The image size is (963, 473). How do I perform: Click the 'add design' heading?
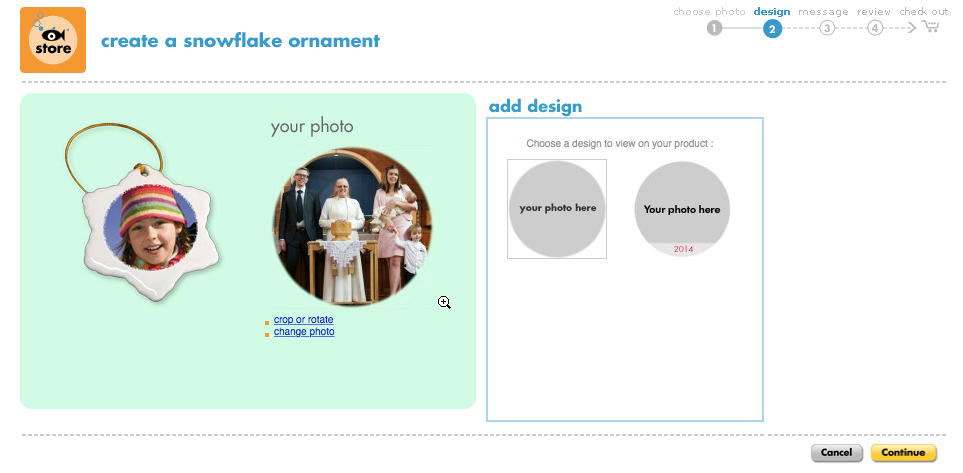tap(535, 106)
